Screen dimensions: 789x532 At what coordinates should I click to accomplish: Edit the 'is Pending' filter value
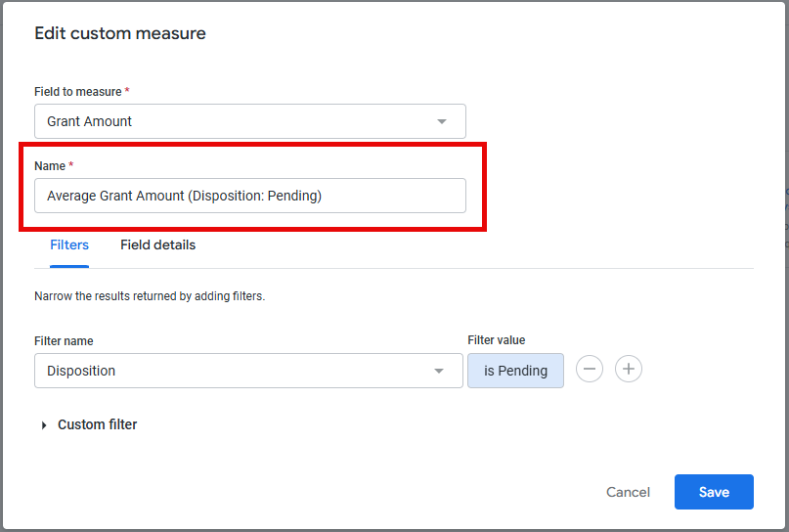click(x=515, y=371)
